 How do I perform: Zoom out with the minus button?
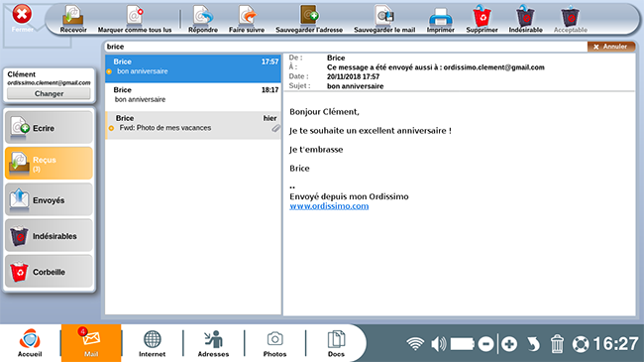pos(485,344)
